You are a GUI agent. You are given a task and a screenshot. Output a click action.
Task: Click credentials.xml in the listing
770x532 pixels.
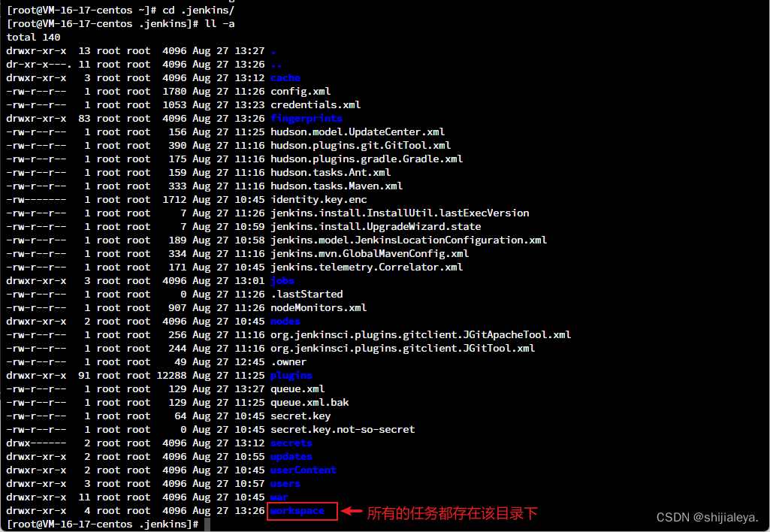316,104
